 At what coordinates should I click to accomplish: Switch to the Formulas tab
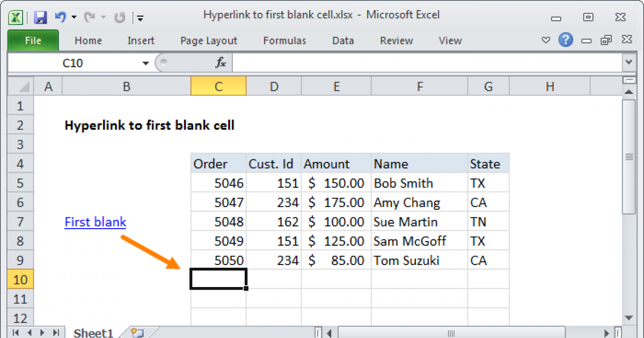click(284, 40)
